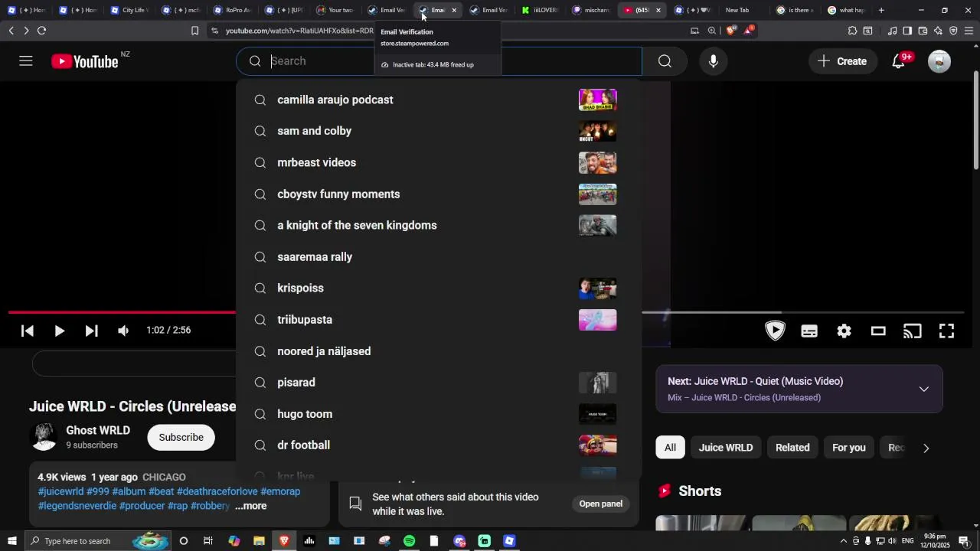The width and height of the screenshot is (980, 551).
Task: Cast video with Play on TV icon
Action: tap(913, 331)
